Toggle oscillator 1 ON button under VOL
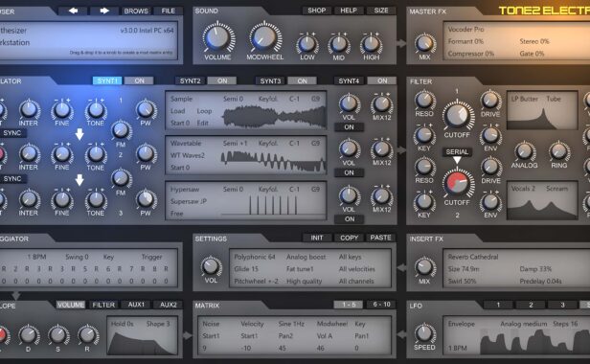 (x=349, y=127)
